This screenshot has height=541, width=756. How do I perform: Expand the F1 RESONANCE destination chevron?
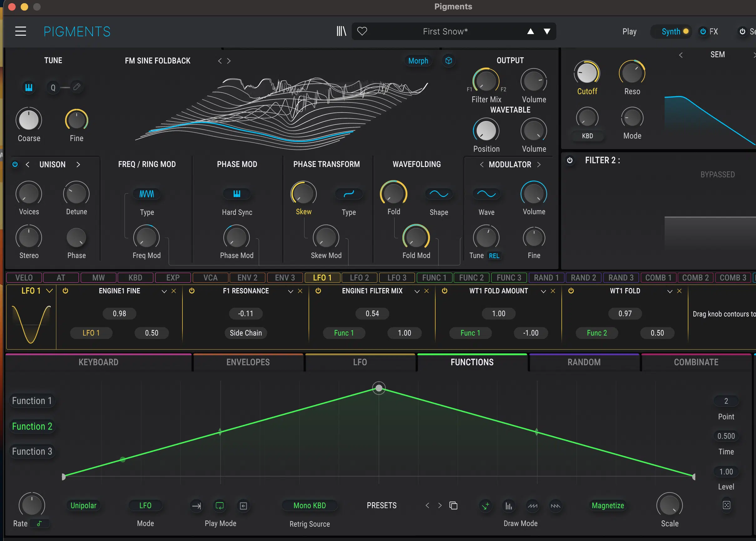point(290,291)
